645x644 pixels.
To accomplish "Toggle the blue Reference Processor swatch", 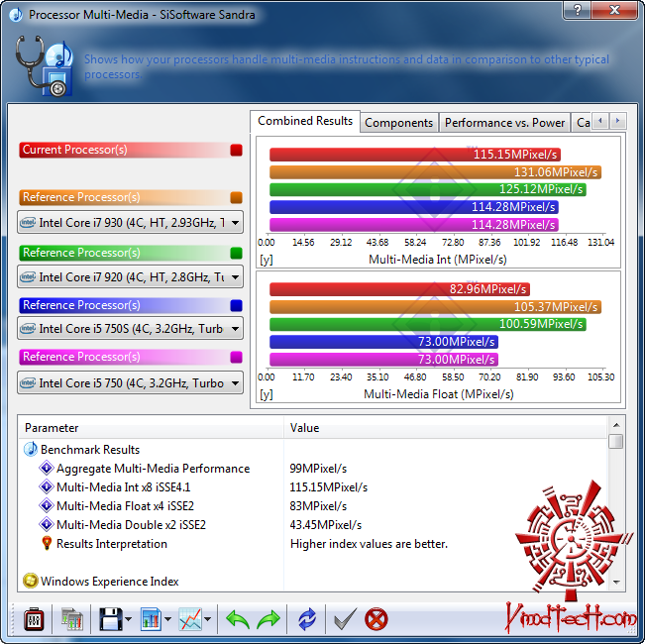I will (236, 305).
